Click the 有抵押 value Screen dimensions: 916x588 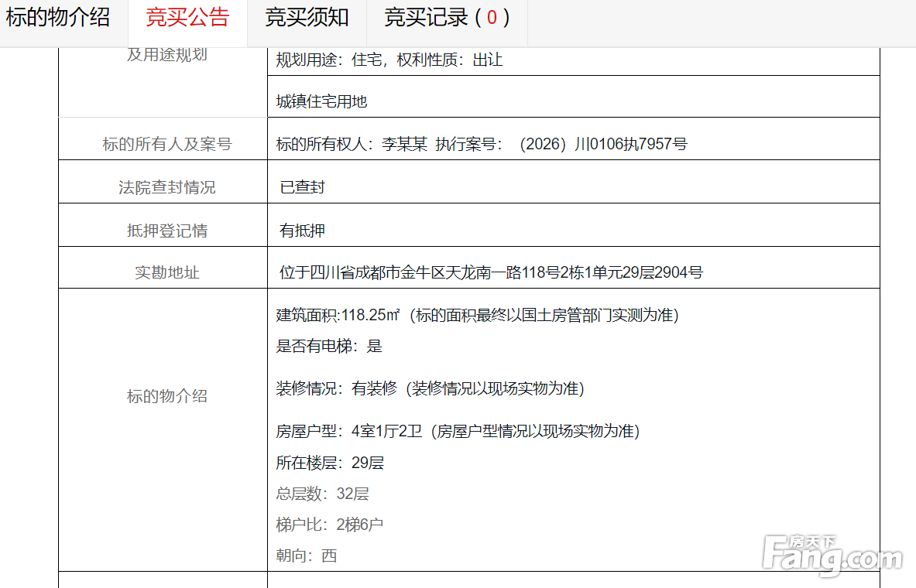coord(302,230)
